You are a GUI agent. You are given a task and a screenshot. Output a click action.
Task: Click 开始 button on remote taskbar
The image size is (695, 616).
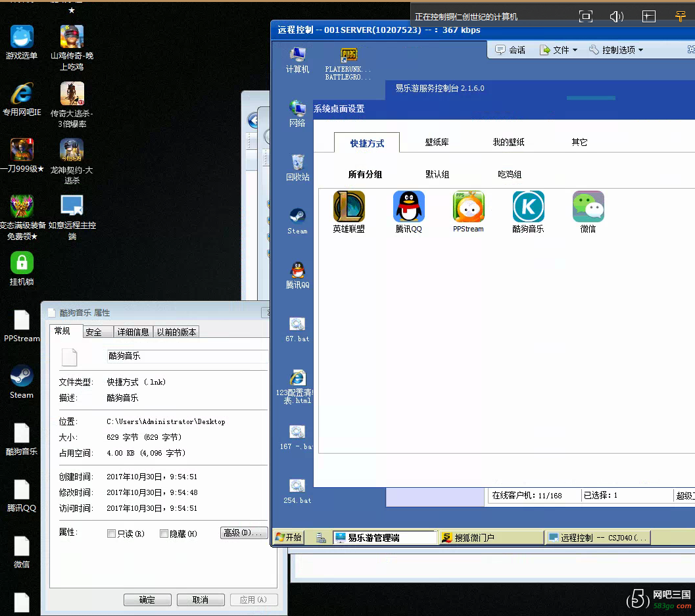click(x=289, y=538)
